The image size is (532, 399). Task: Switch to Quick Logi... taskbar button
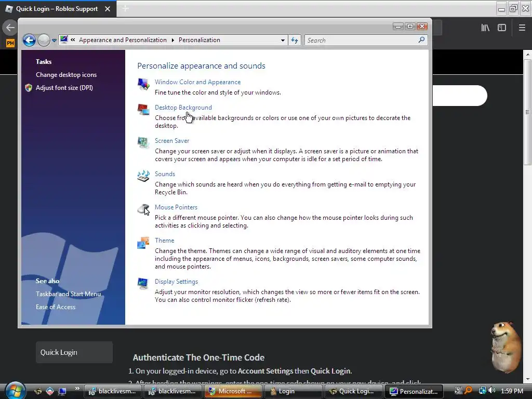pos(353,391)
